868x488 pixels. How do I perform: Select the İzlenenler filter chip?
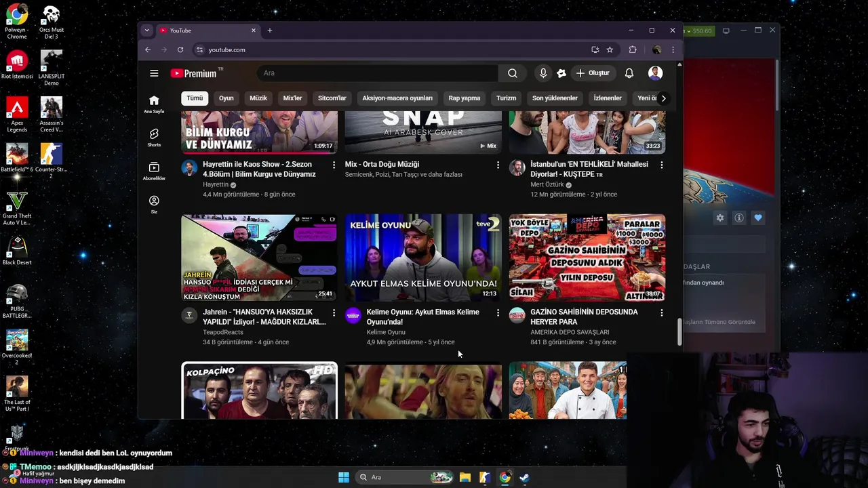608,98
